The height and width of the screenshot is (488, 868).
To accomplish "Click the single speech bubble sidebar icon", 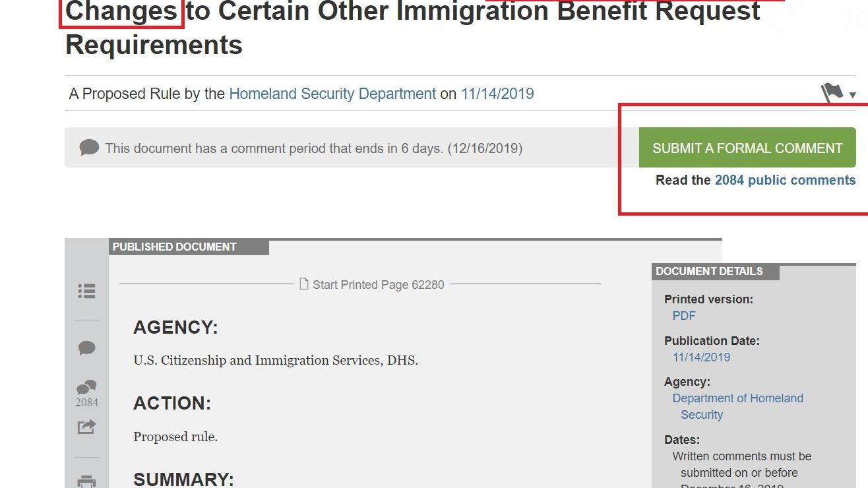I will (x=86, y=348).
